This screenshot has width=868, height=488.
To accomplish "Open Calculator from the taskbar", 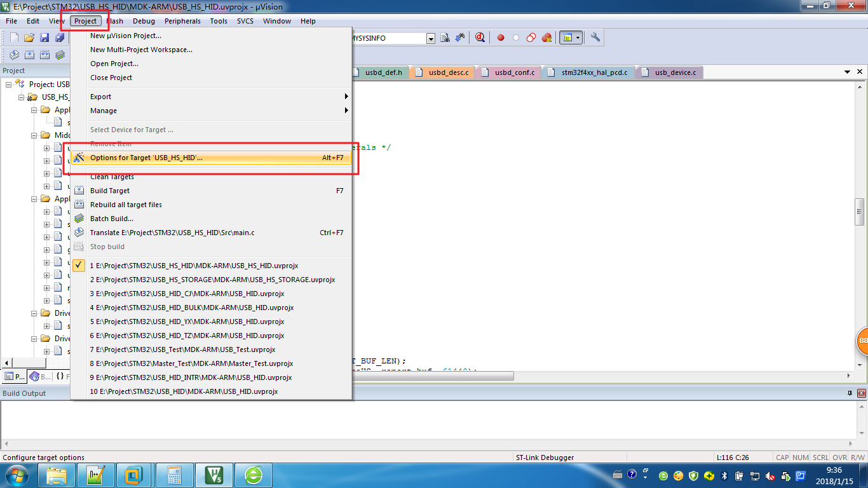I will [x=173, y=475].
